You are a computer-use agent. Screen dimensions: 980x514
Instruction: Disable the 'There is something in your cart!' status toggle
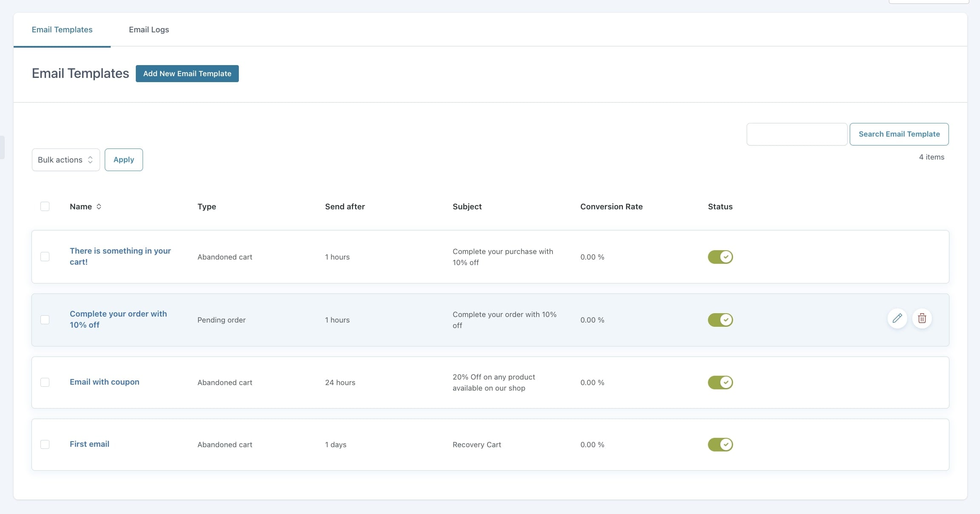pyautogui.click(x=720, y=257)
